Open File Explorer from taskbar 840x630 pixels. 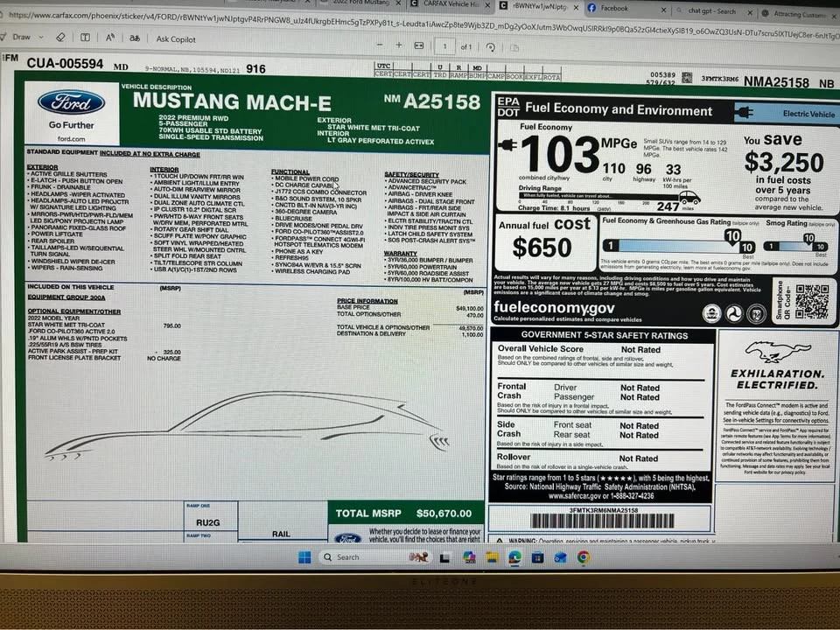pos(492,557)
